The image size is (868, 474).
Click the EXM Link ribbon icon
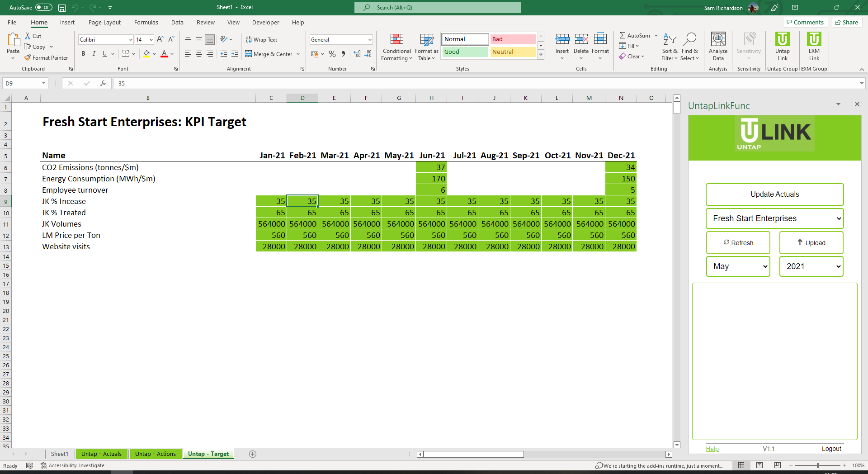tap(814, 39)
